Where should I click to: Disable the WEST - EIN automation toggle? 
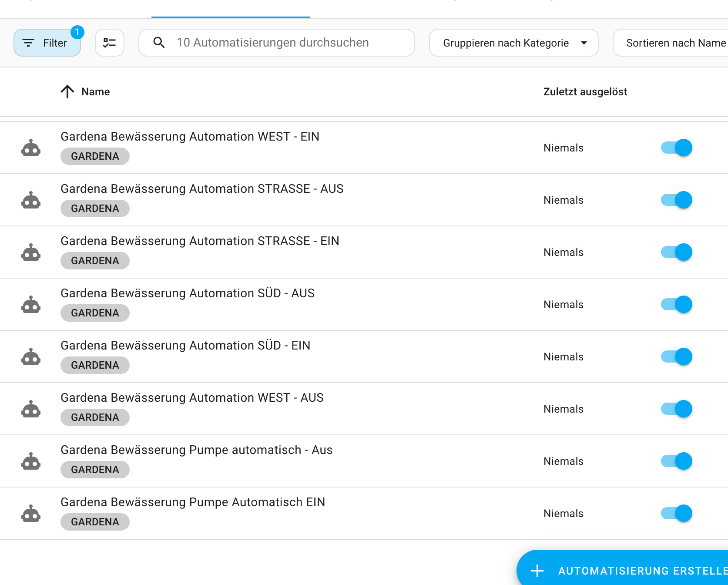pyautogui.click(x=676, y=148)
